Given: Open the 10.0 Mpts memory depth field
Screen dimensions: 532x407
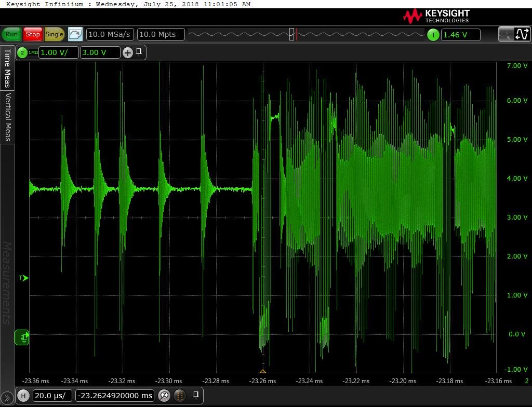Looking at the screenshot, I should (x=161, y=34).
